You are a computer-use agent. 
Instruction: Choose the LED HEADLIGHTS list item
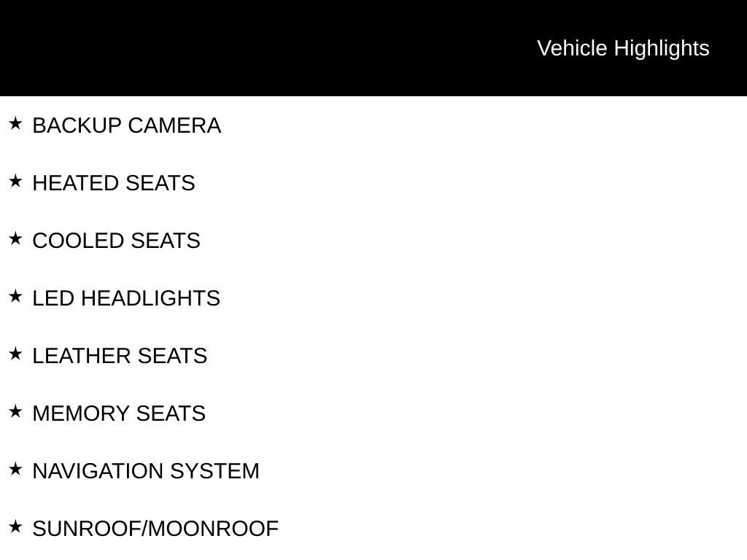tap(126, 298)
